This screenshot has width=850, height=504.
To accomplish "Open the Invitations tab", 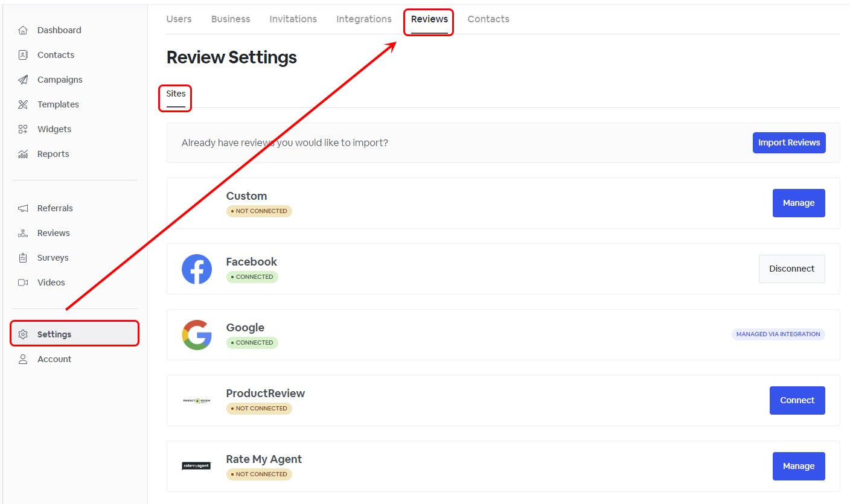I will click(293, 19).
